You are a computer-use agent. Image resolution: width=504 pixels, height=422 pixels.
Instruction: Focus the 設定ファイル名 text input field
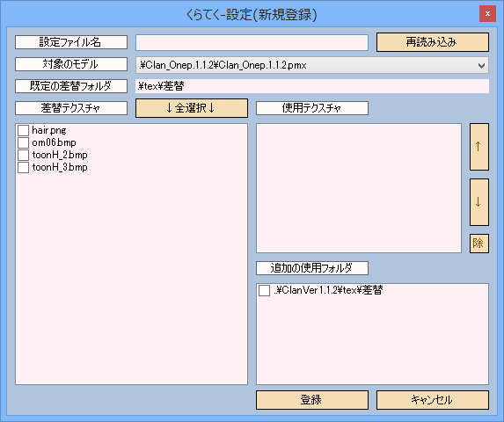pyautogui.click(x=252, y=43)
